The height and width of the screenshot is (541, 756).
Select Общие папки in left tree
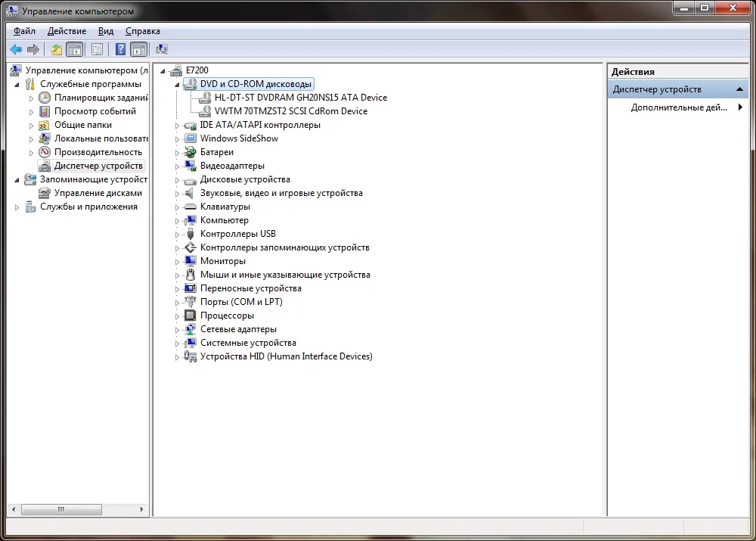tap(83, 125)
